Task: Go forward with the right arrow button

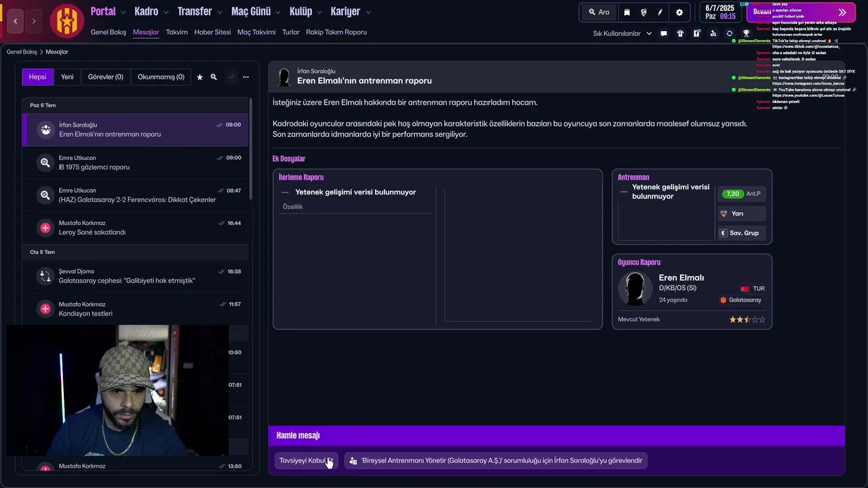Action: (x=34, y=21)
